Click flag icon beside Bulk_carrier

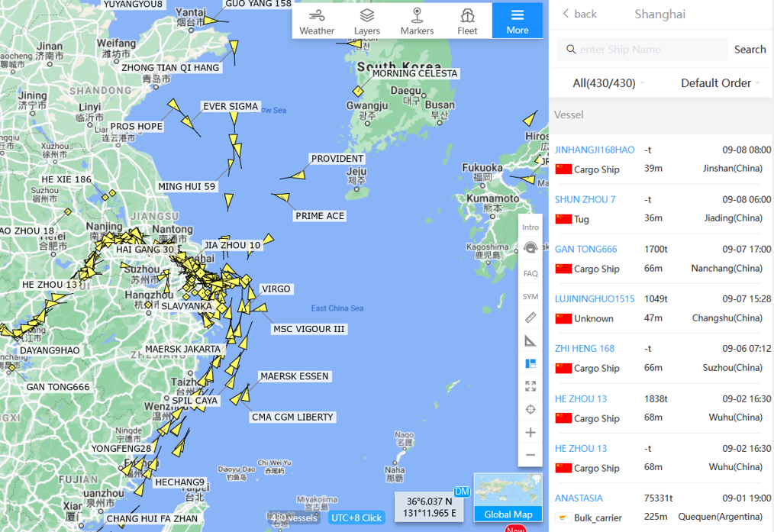(x=563, y=517)
